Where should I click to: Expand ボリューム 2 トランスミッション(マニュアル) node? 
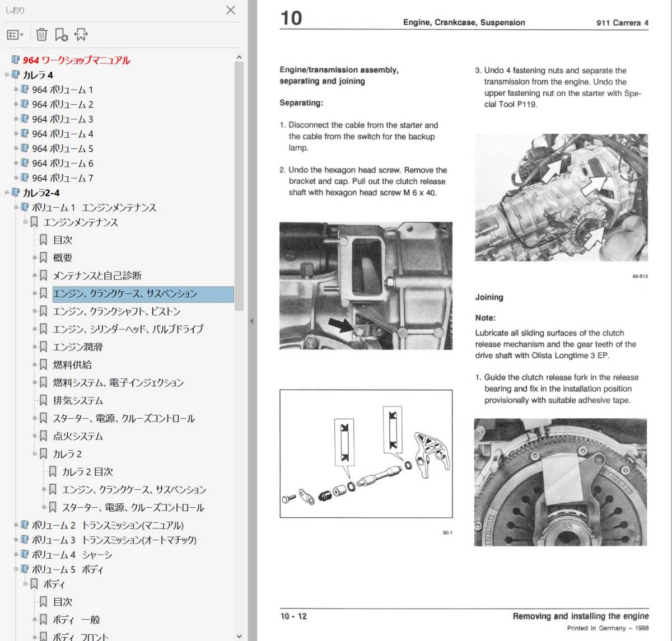tap(16, 525)
